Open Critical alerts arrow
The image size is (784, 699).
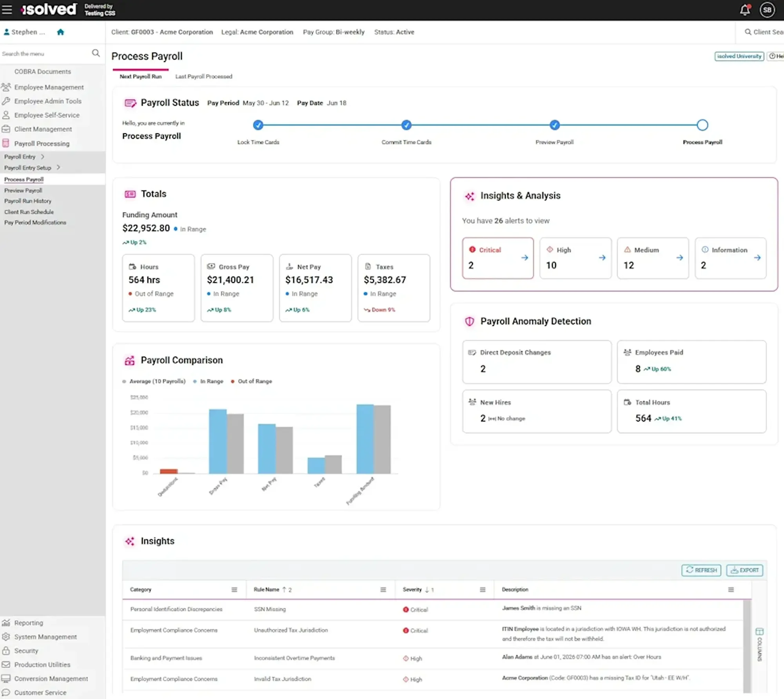click(x=524, y=257)
